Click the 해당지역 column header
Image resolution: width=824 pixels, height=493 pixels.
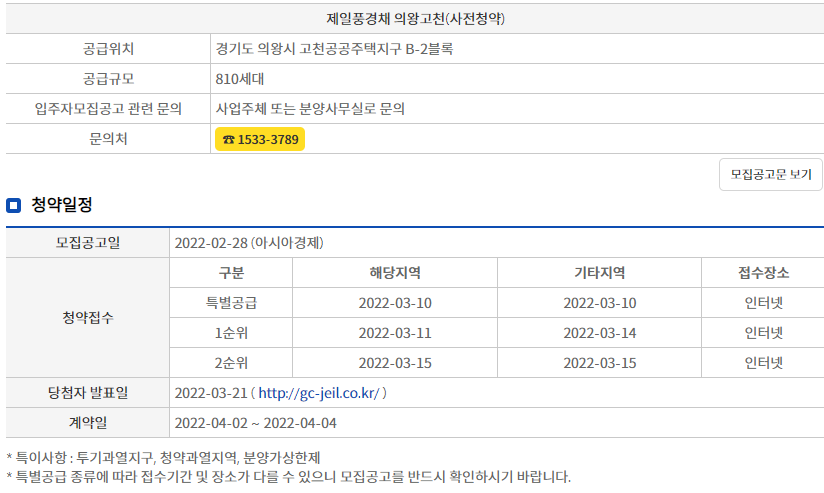click(395, 273)
